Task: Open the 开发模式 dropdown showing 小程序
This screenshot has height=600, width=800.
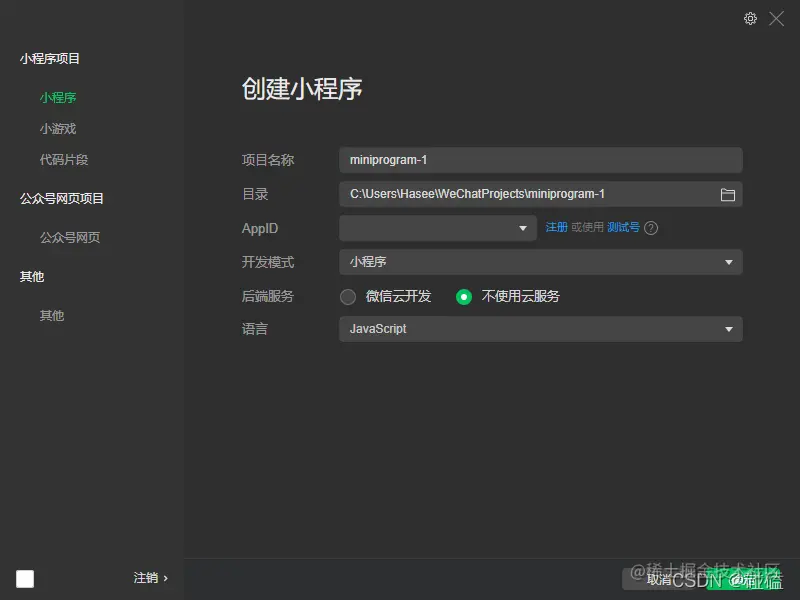Action: click(x=540, y=263)
